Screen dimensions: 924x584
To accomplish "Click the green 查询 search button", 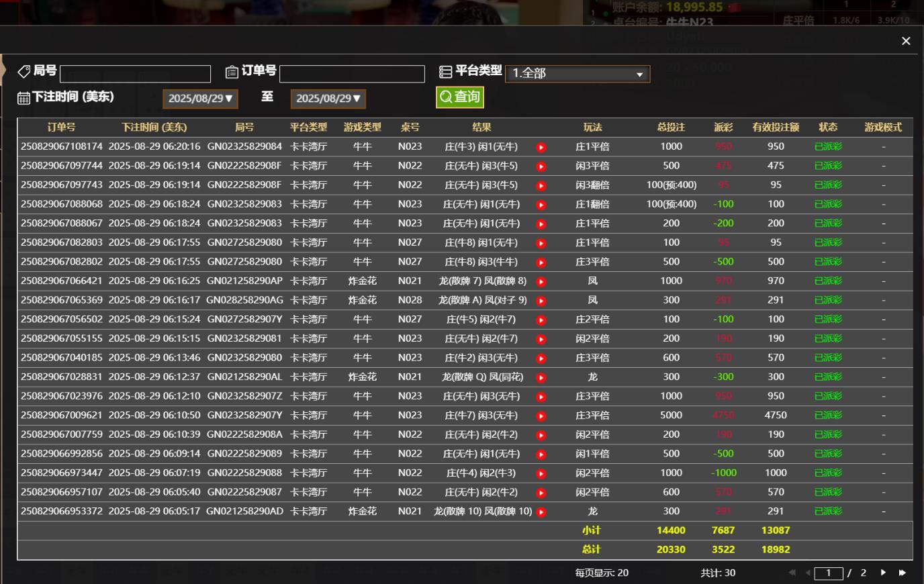I will (x=460, y=97).
